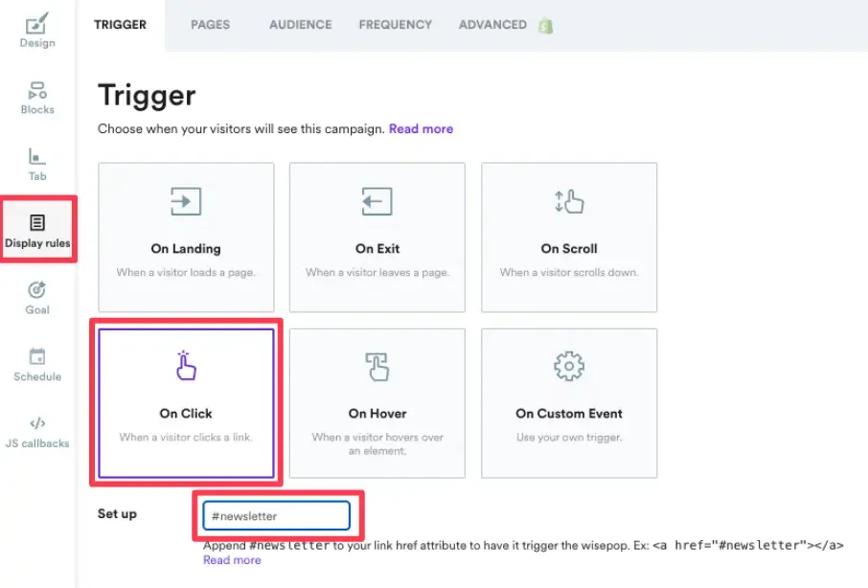Switch to the Trigger tab
868x588 pixels.
[x=120, y=25]
